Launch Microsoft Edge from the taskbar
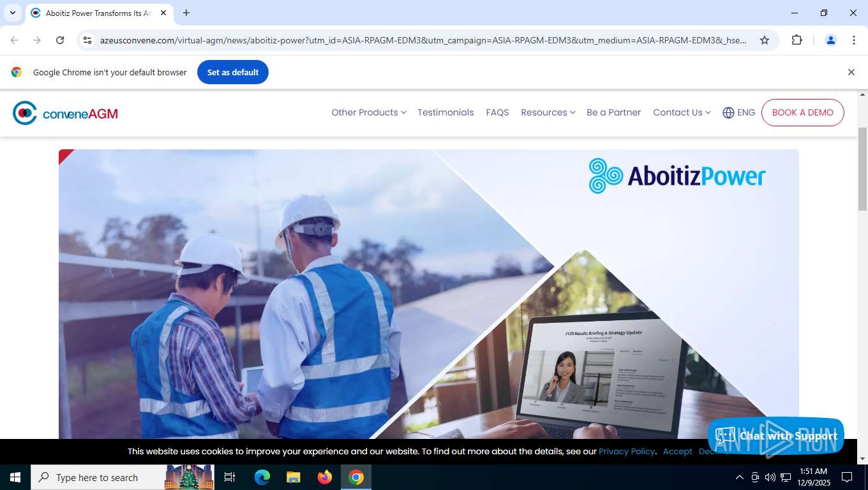The width and height of the screenshot is (868, 490). pyautogui.click(x=262, y=477)
